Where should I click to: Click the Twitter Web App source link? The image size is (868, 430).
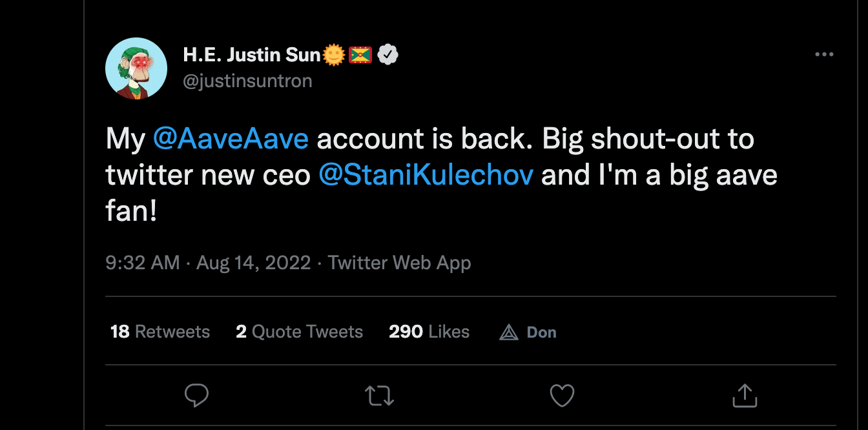[x=399, y=263]
